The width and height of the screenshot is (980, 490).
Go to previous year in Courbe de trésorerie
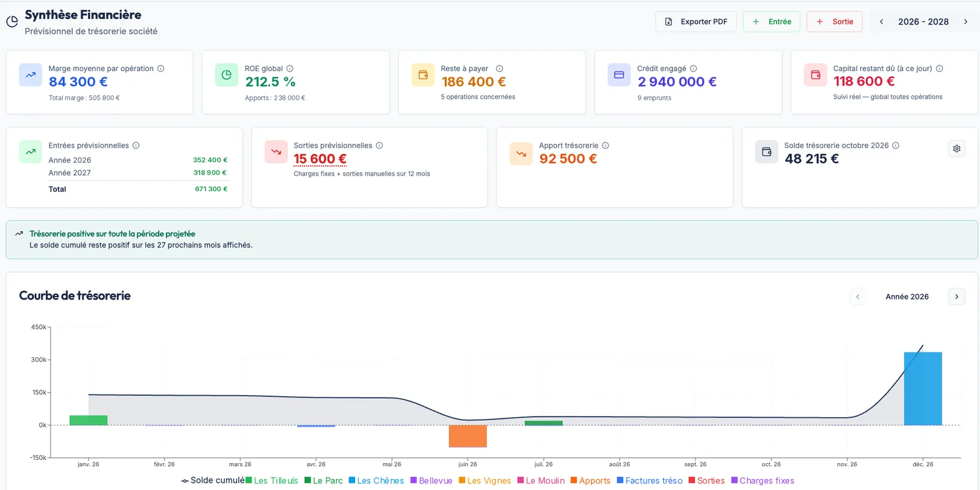tap(858, 296)
